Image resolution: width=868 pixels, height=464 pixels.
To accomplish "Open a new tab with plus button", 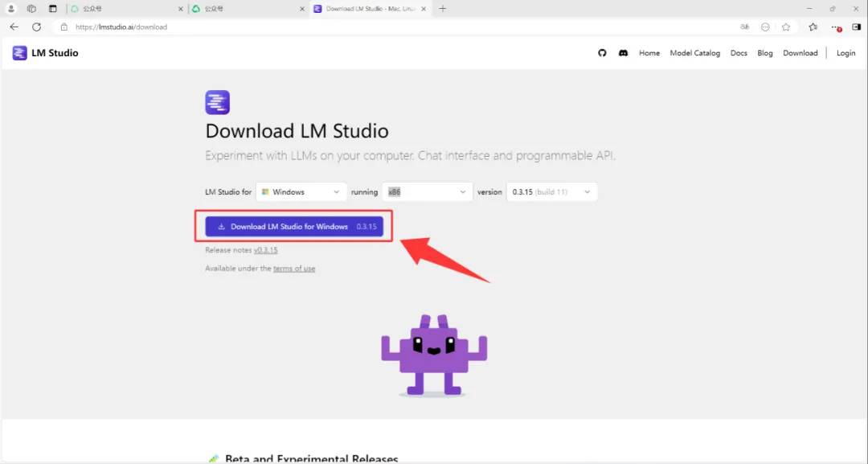I will (x=442, y=9).
